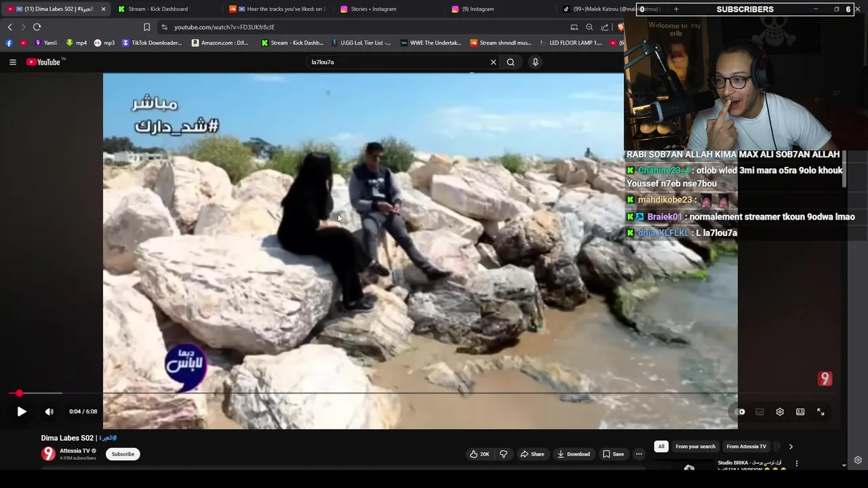This screenshot has height=488, width=868.
Task: Cast media icon in address bar
Action: pyautogui.click(x=574, y=27)
